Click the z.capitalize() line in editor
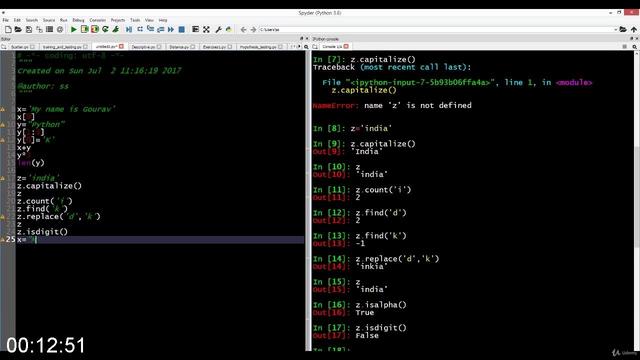The image size is (640, 360). [x=49, y=186]
